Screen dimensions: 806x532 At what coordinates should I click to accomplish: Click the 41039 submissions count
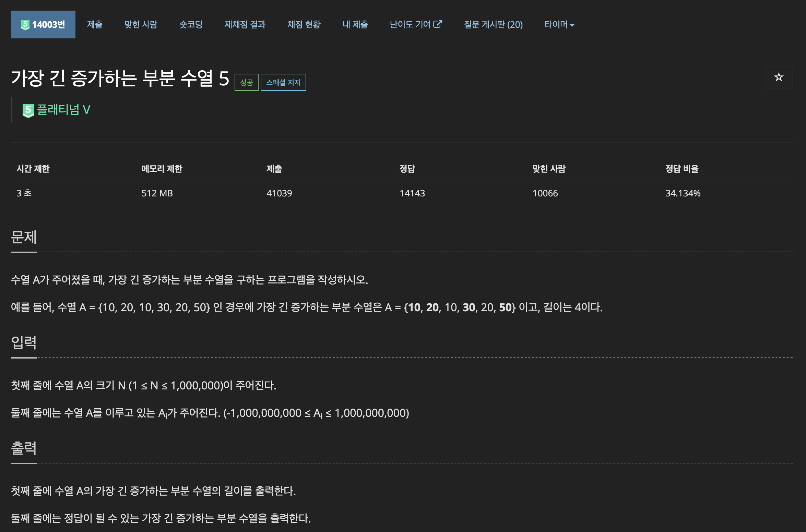pyautogui.click(x=279, y=193)
